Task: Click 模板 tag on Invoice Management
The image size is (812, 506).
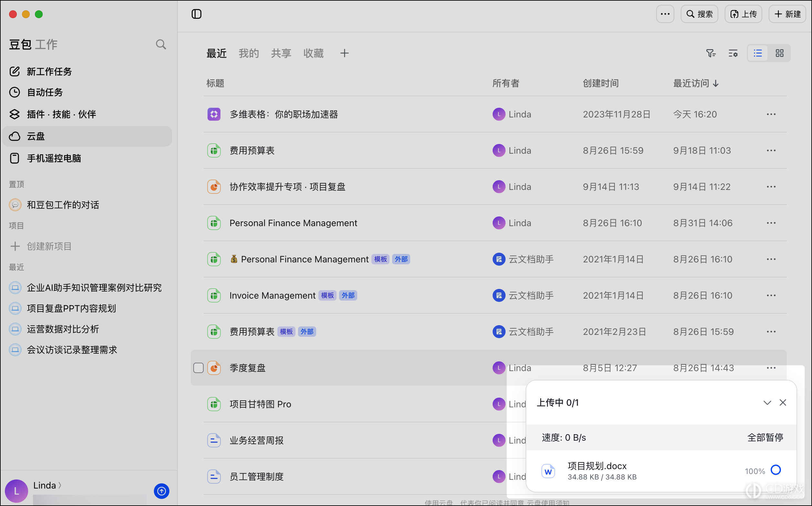Action: click(327, 295)
